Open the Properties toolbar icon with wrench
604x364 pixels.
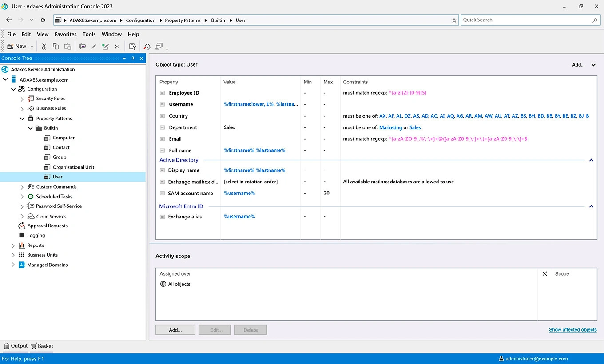click(132, 46)
